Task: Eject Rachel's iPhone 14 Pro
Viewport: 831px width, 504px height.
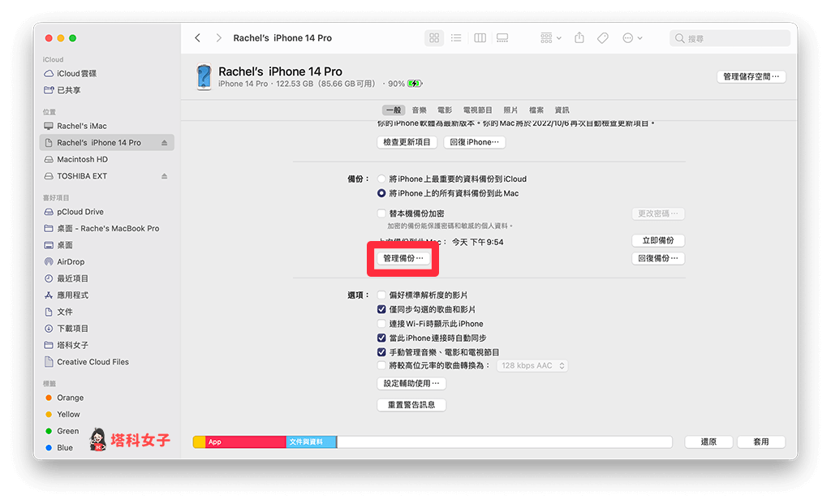Action: (164, 143)
